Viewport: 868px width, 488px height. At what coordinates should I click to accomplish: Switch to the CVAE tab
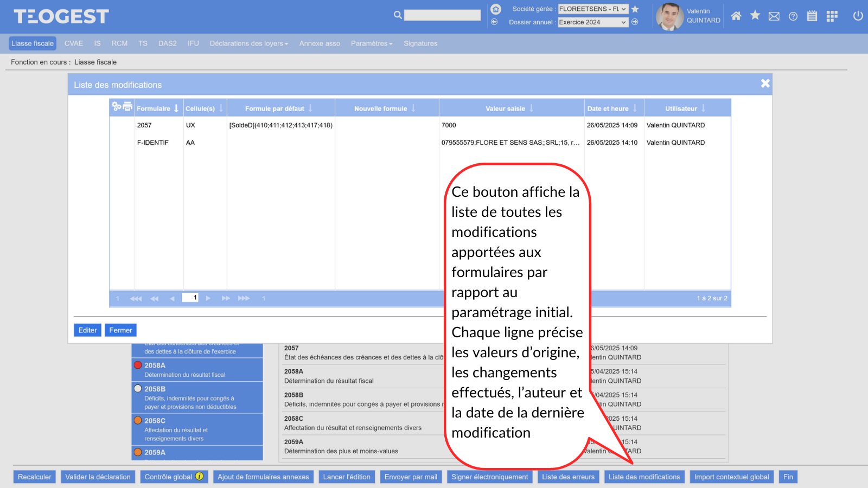(x=74, y=43)
